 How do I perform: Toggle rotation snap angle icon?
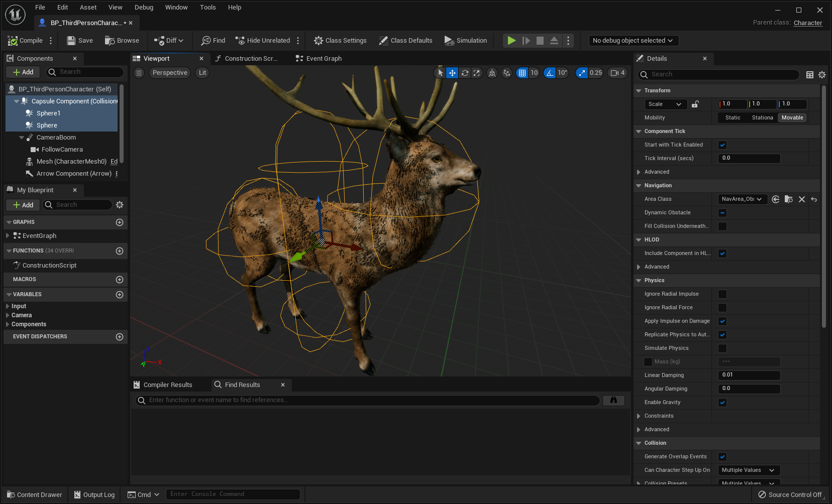tap(550, 73)
